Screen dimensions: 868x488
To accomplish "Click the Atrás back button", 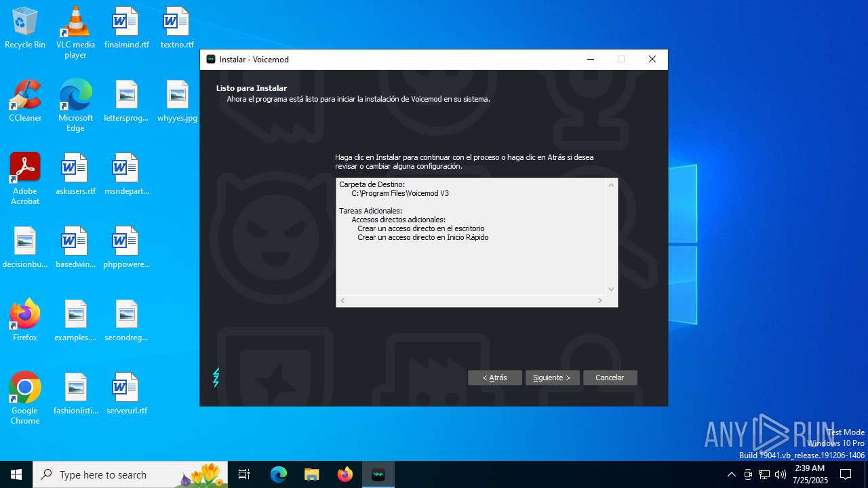I will (x=495, y=378).
